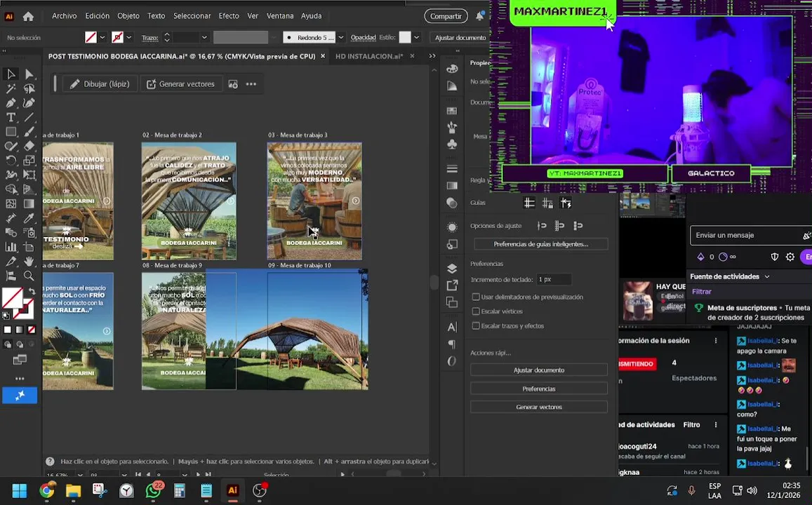Select the Hand tool
Screen dimensions: 812x505
pyautogui.click(x=29, y=262)
